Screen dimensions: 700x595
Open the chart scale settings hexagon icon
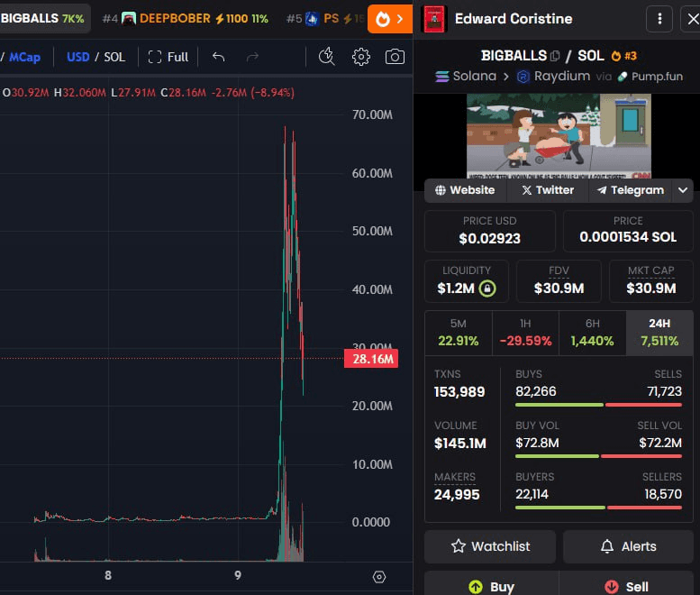(379, 577)
